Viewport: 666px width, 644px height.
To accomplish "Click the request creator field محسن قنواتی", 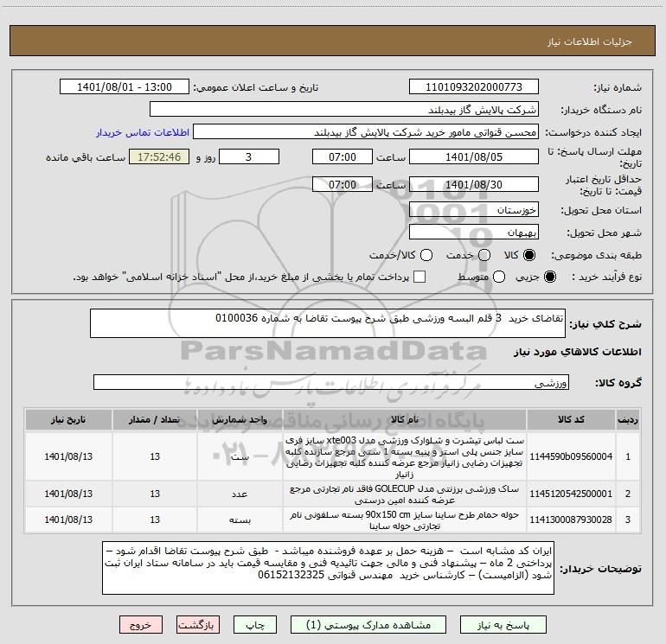I will 366,132.
